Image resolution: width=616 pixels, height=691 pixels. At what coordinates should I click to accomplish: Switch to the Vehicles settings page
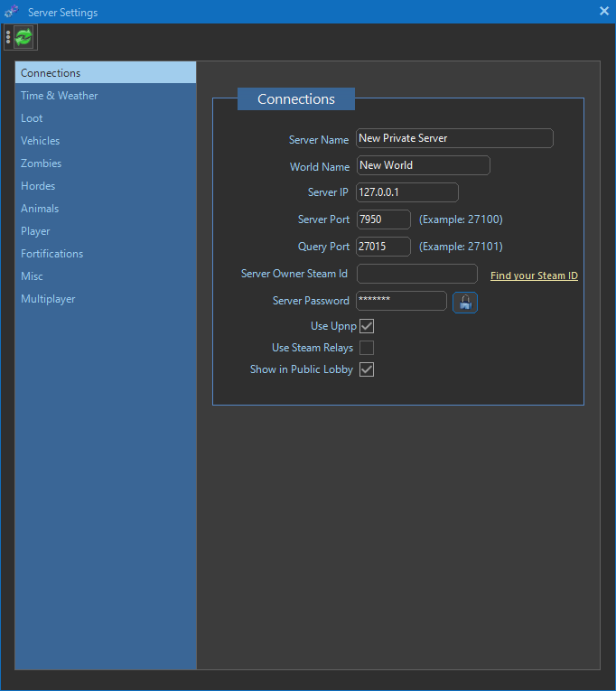[x=41, y=141]
